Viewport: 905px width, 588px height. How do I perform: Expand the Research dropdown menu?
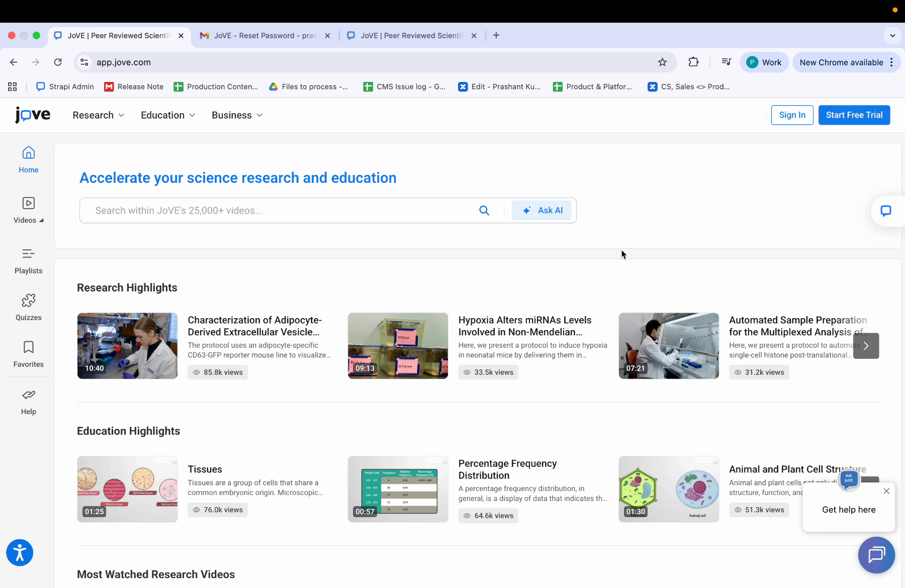coord(99,115)
